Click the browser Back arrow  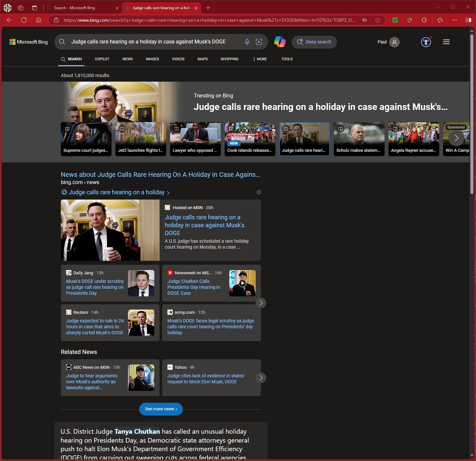tap(9, 20)
